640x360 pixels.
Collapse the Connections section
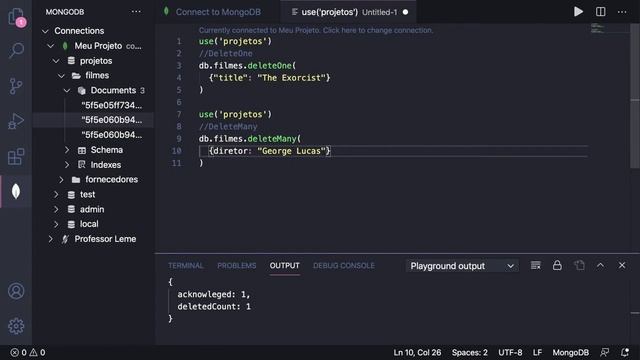click(45, 31)
